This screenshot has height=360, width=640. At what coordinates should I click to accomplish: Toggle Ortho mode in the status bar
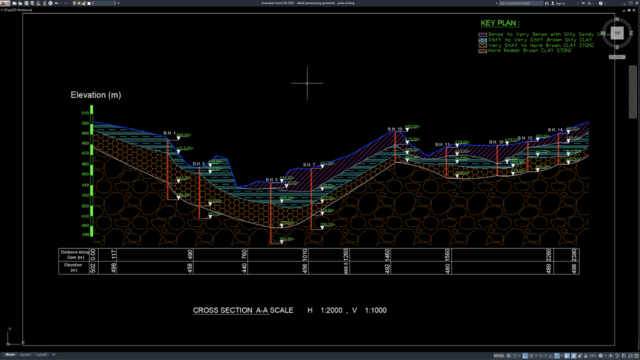[525, 356]
